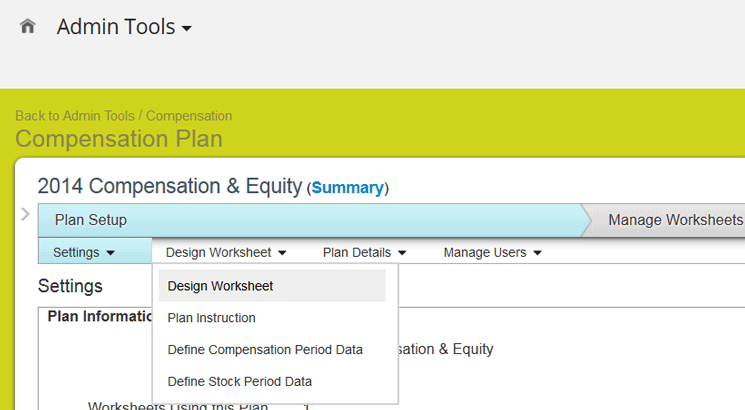745x410 pixels.
Task: Toggle the Design Worksheet dropdown menu
Action: [x=226, y=253]
